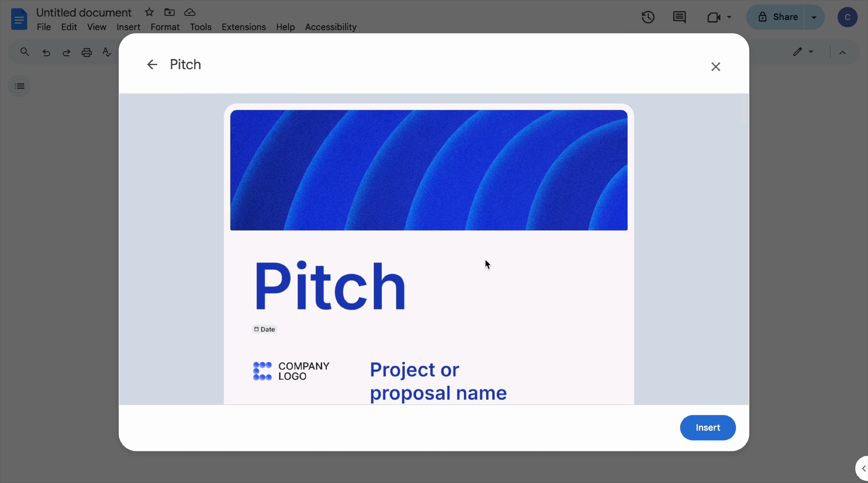Viewport: 868px width, 483px height.
Task: Toggle document outline panel icon
Action: (x=19, y=86)
